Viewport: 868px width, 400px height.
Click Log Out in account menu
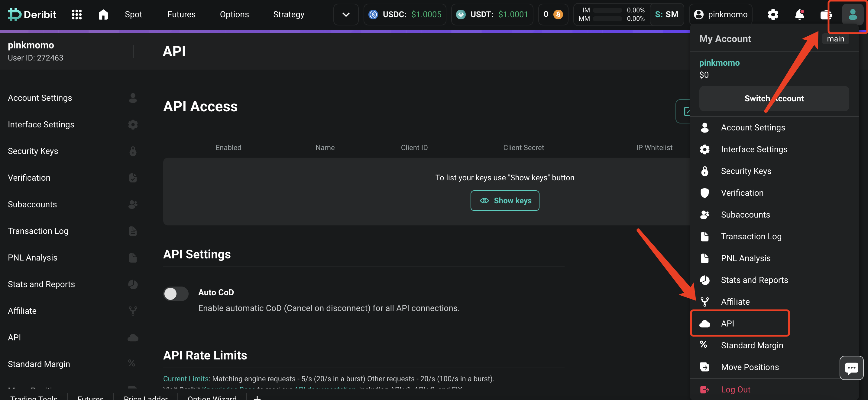pyautogui.click(x=735, y=389)
